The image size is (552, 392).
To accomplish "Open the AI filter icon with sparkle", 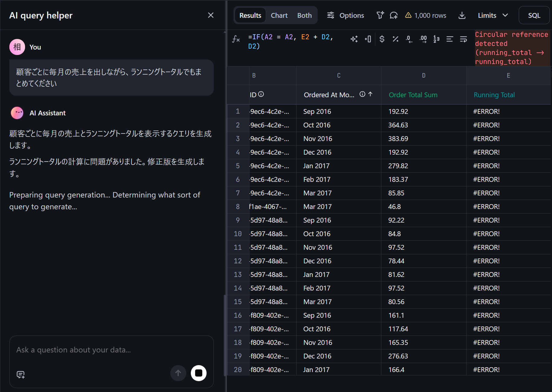I will pos(380,15).
